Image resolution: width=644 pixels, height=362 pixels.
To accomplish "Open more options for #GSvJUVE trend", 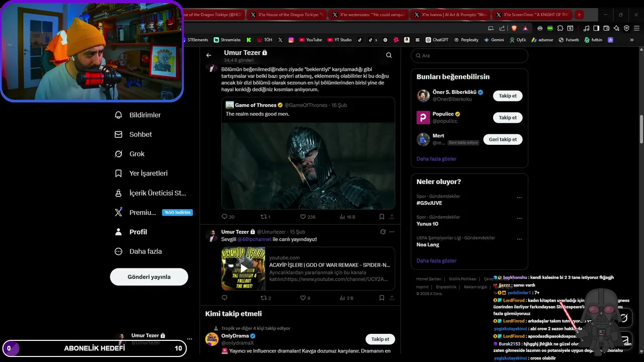I will [519, 198].
